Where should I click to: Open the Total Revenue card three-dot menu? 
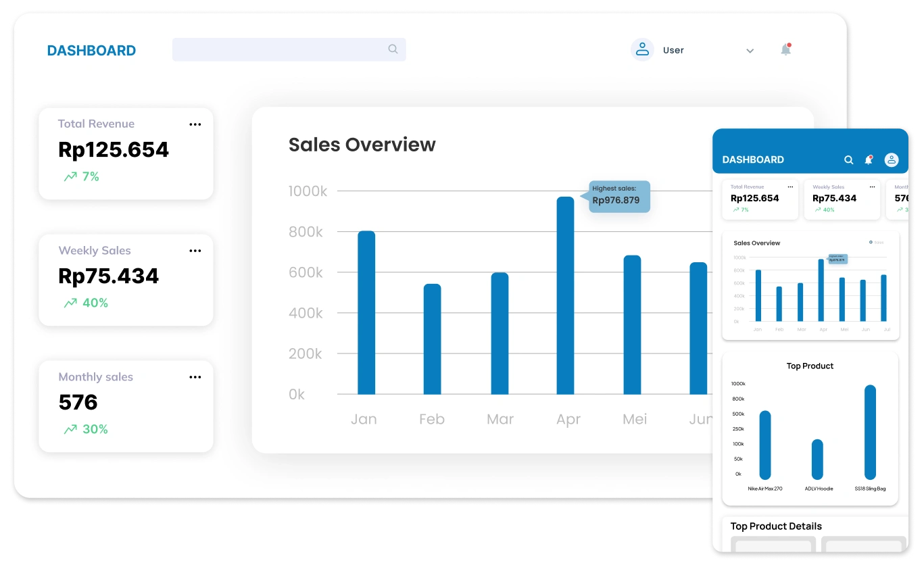pyautogui.click(x=195, y=124)
